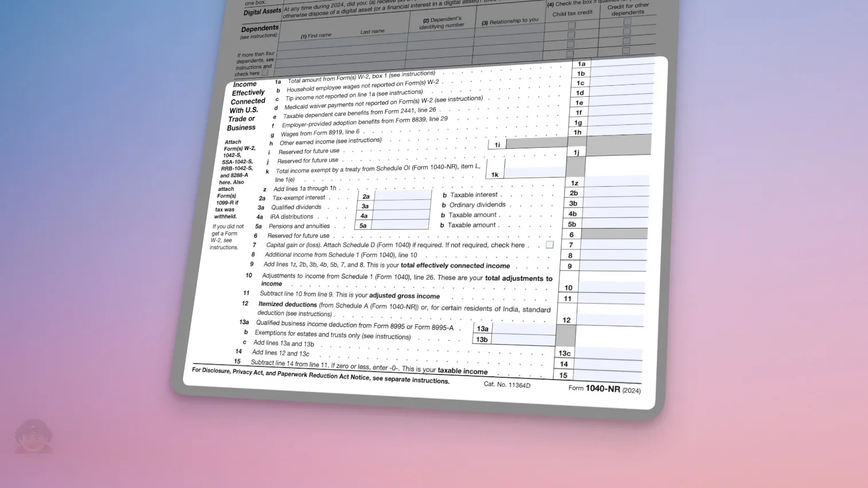The width and height of the screenshot is (868, 488).
Task: Tick the 'more than four dependents' check here box
Action: coord(265,73)
